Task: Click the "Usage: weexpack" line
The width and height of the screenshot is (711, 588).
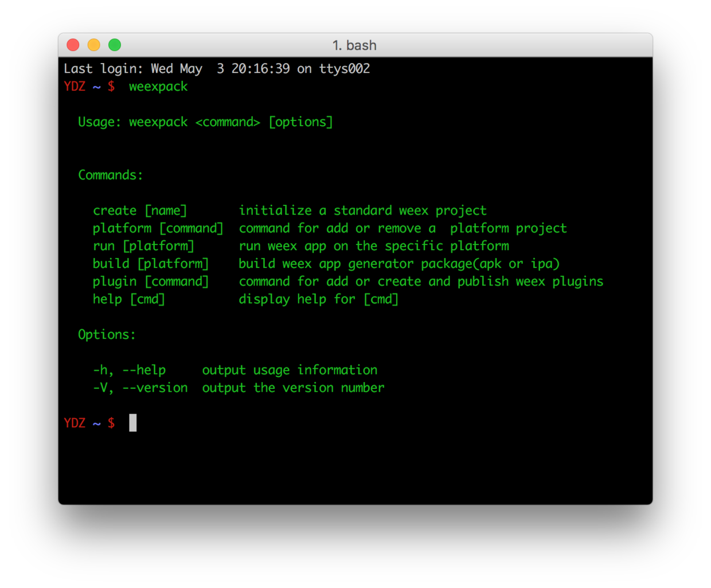Action: (205, 122)
